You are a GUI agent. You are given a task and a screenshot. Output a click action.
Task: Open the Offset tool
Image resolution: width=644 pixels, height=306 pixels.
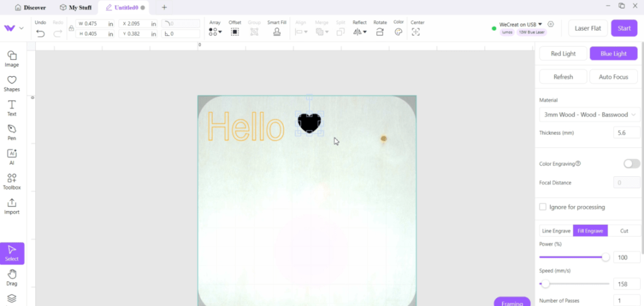235,31
